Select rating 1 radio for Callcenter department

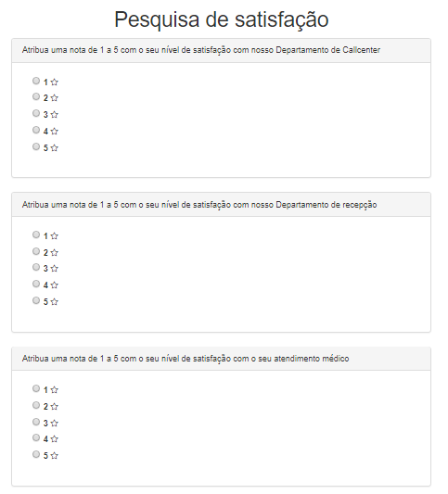(36, 81)
